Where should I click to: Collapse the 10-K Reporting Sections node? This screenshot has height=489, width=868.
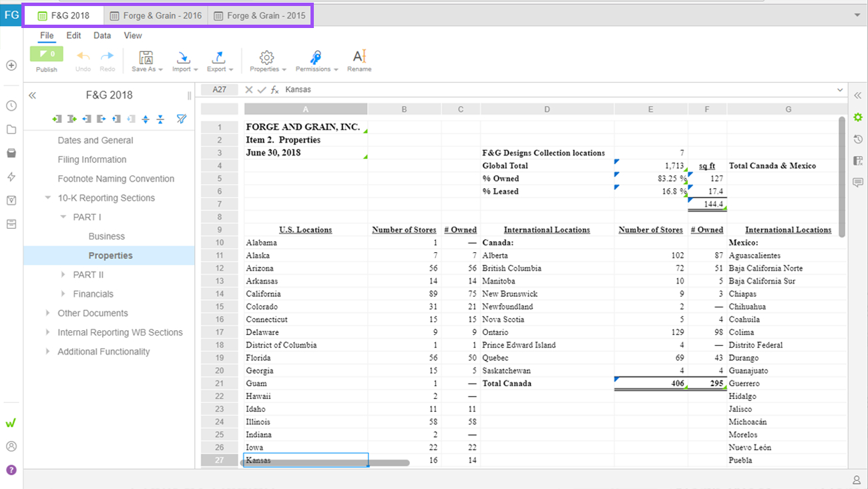coord(48,198)
